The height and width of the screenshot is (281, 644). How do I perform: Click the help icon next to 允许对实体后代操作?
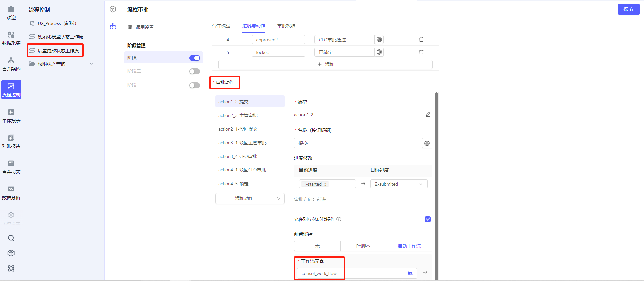(339, 219)
